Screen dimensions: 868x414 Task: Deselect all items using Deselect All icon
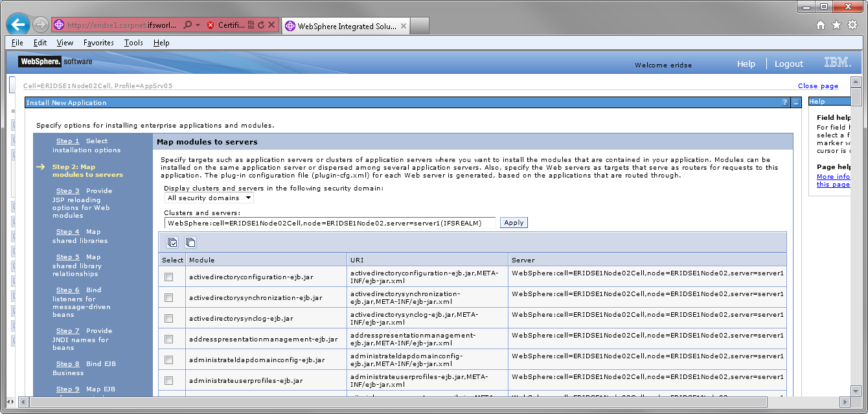pyautogui.click(x=190, y=241)
